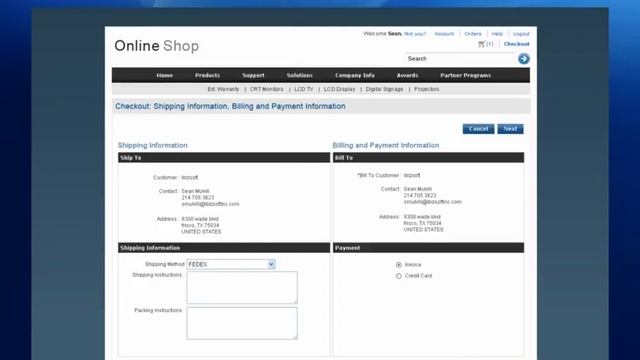
Task: Click the Ship To phone number 214 705 3623
Action: 198,198
